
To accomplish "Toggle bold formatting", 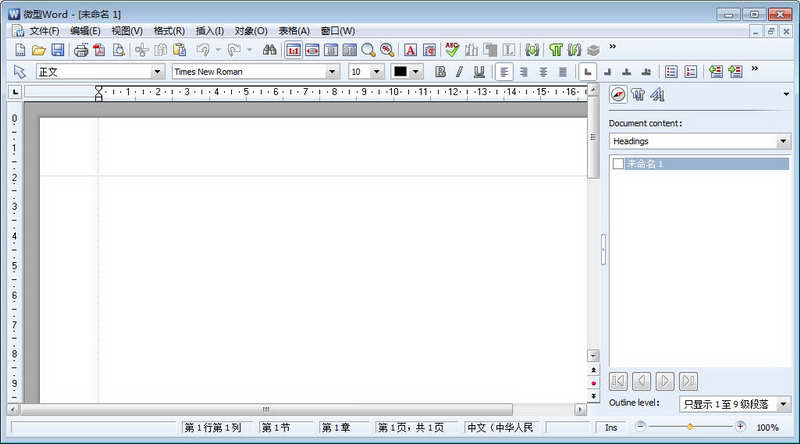I will [x=440, y=72].
